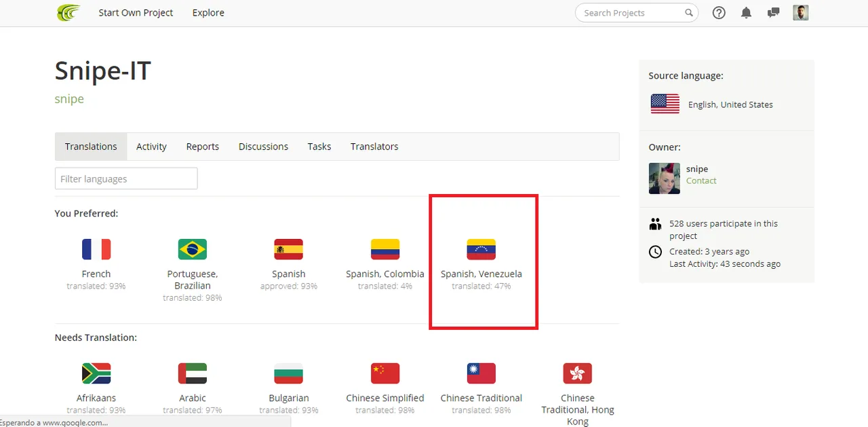Image resolution: width=868 pixels, height=427 pixels.
Task: Click the owner snipe avatar photo
Action: (x=665, y=179)
